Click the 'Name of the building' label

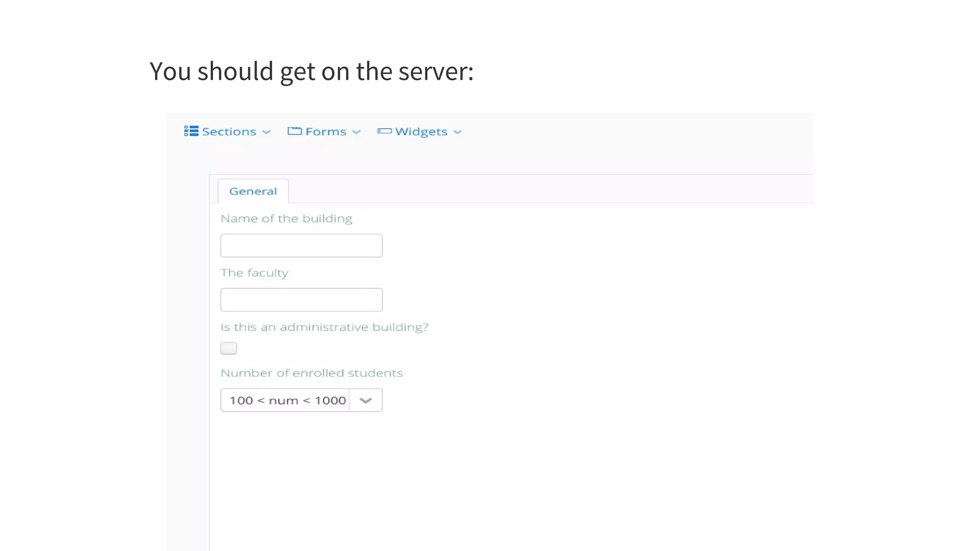286,219
